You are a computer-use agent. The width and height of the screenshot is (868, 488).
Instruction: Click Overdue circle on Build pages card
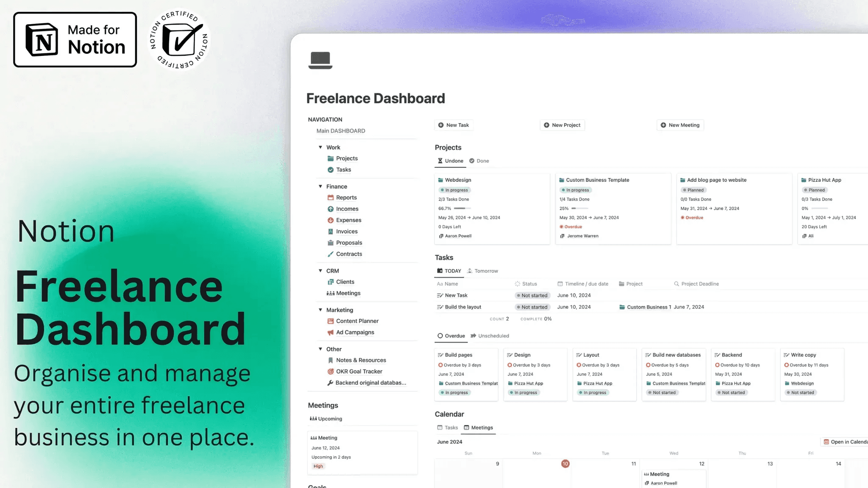pos(440,365)
